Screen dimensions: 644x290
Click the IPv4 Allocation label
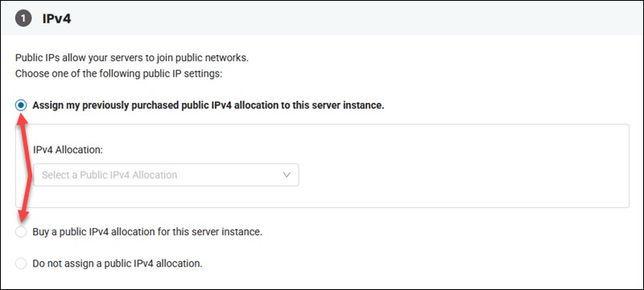(68, 150)
